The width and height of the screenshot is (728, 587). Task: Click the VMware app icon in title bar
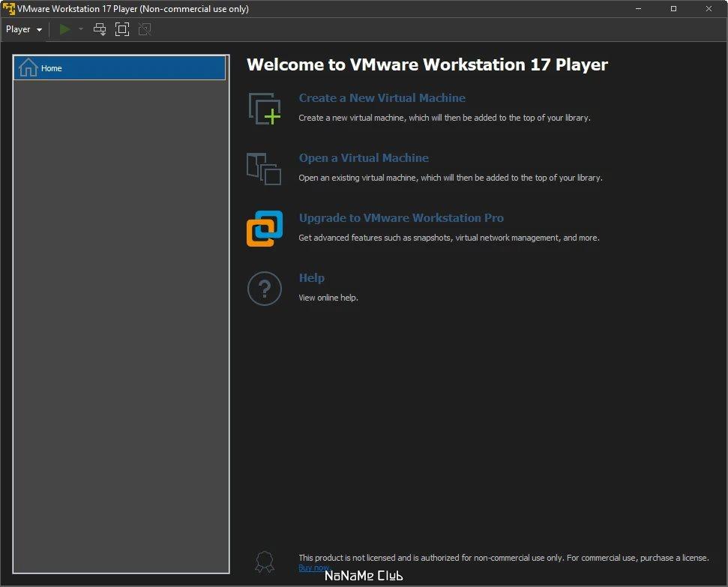point(8,9)
